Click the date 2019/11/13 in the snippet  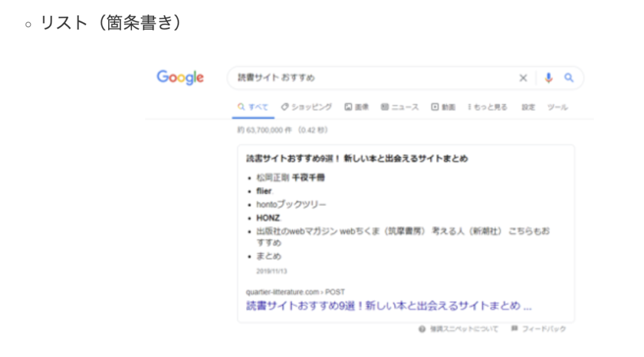272,271
